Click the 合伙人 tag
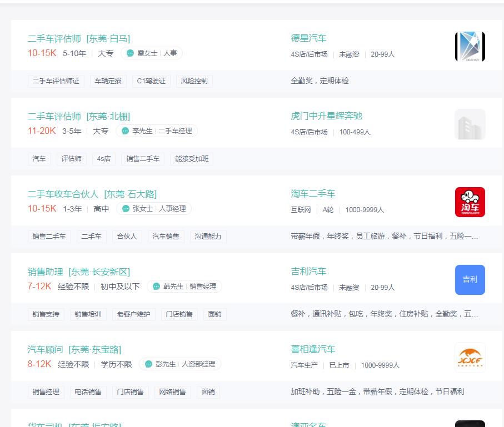The height and width of the screenshot is (427, 504). point(127,237)
